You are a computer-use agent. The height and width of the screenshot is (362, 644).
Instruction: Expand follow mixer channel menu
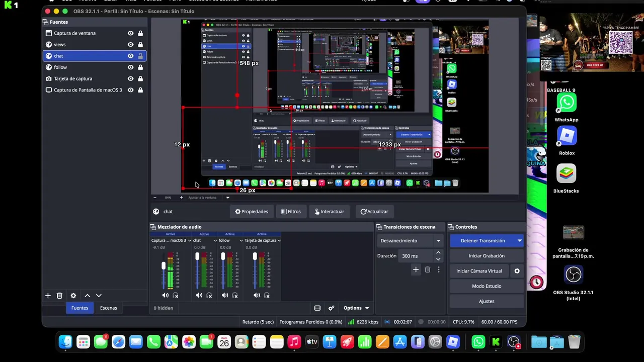pyautogui.click(x=241, y=240)
